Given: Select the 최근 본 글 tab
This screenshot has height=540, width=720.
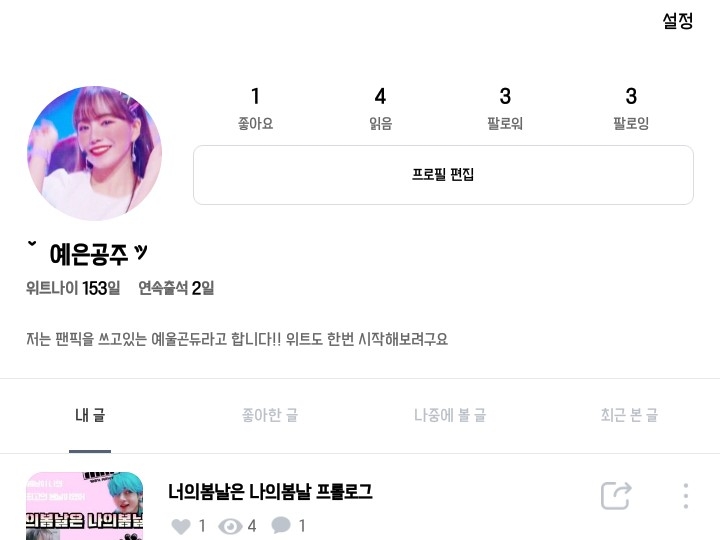Looking at the screenshot, I should coord(629,415).
